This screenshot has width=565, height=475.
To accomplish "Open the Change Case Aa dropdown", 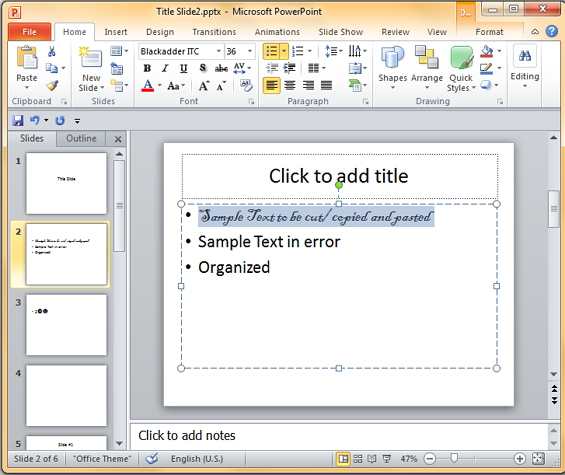I will tap(176, 86).
